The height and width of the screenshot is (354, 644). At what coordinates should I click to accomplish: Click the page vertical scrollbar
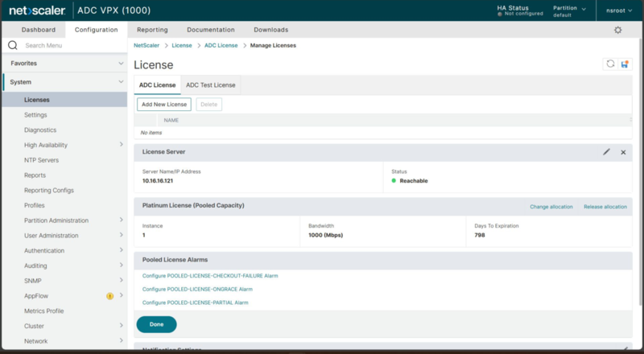click(641, 172)
